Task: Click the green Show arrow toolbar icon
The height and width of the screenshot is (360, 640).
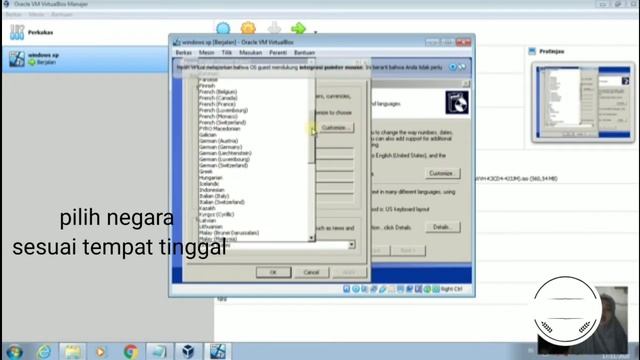Action: 298,29
